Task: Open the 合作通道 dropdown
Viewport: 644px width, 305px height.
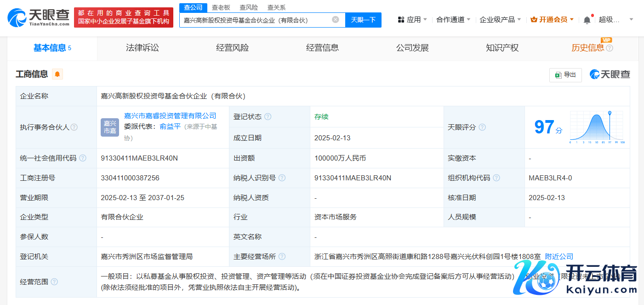Action: 453,20
